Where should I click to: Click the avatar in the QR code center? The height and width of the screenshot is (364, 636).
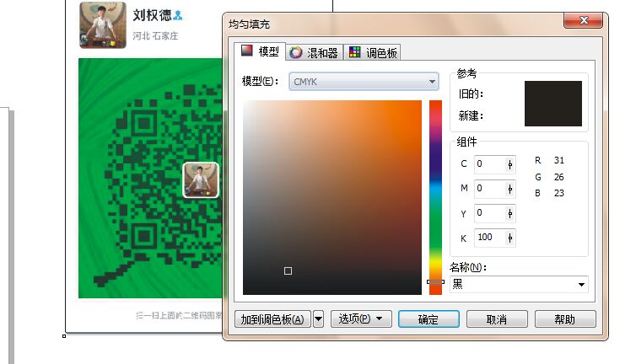201,180
